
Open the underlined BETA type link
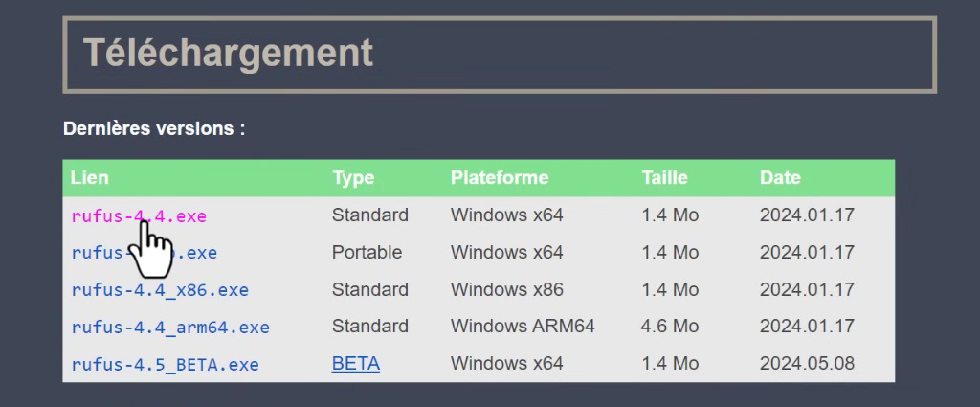[x=356, y=364]
